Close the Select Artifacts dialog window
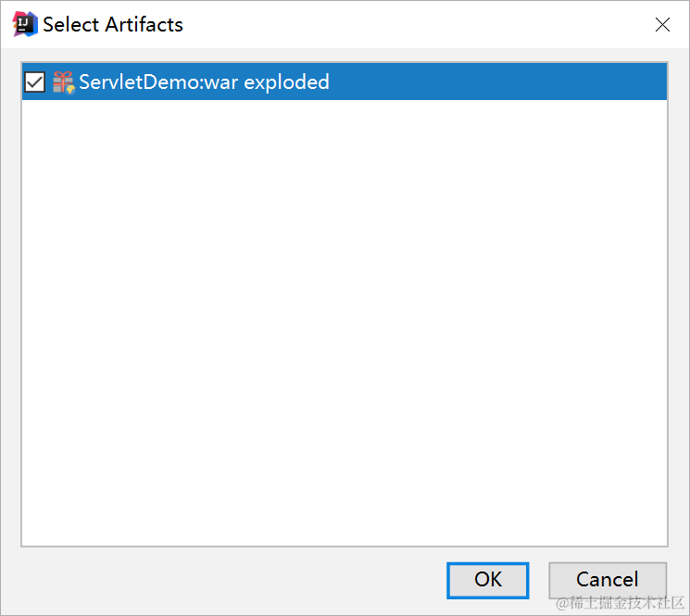 [x=662, y=25]
